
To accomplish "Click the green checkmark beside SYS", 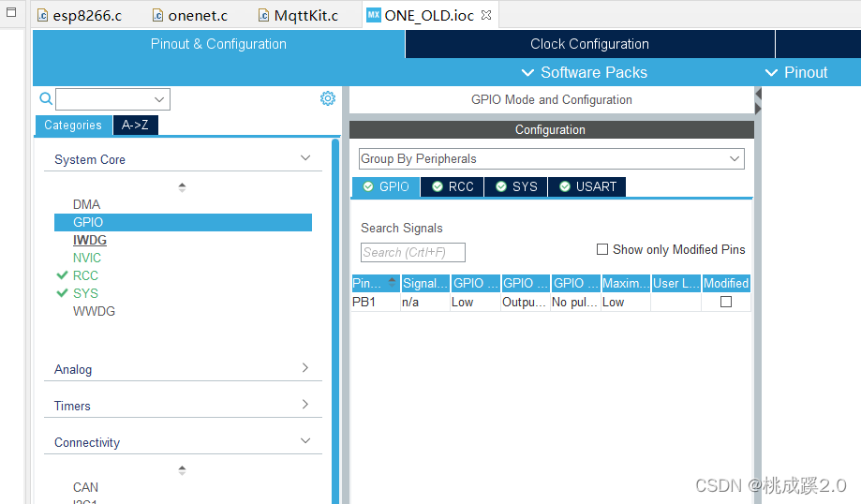I will click(x=62, y=293).
